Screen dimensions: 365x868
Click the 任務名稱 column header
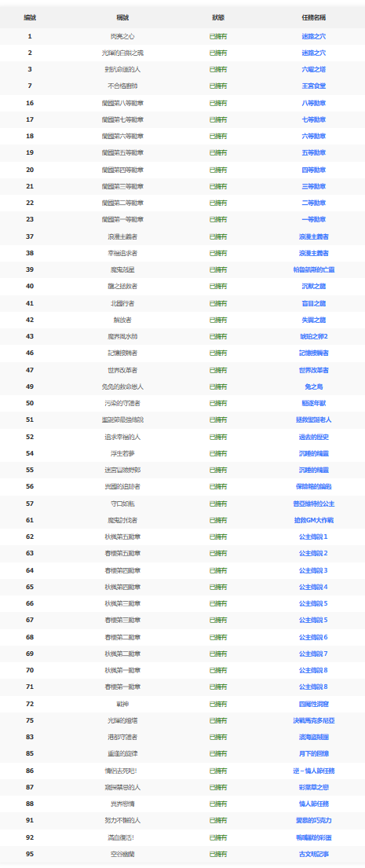[x=313, y=18]
